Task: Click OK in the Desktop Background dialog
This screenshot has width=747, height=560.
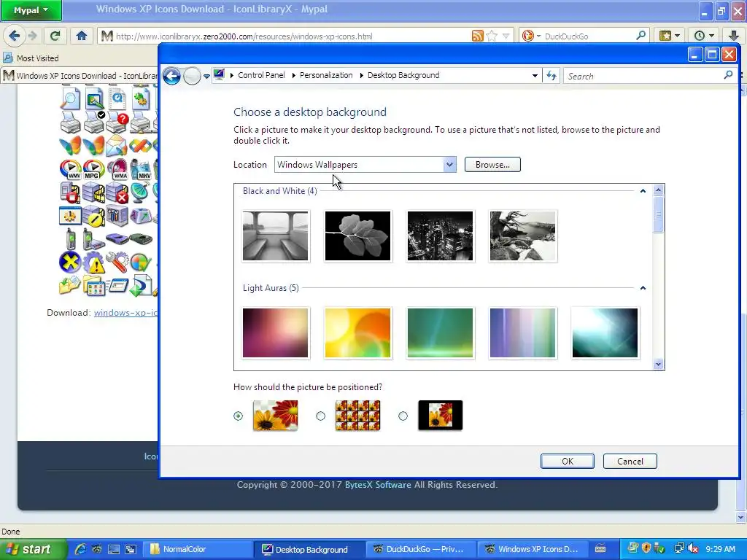Action: pyautogui.click(x=567, y=461)
